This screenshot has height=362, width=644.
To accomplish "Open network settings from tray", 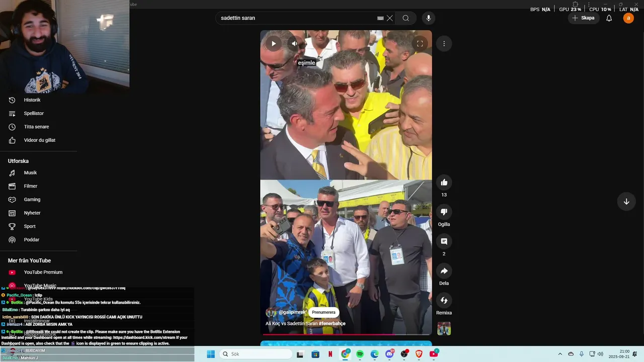I will click(592, 354).
